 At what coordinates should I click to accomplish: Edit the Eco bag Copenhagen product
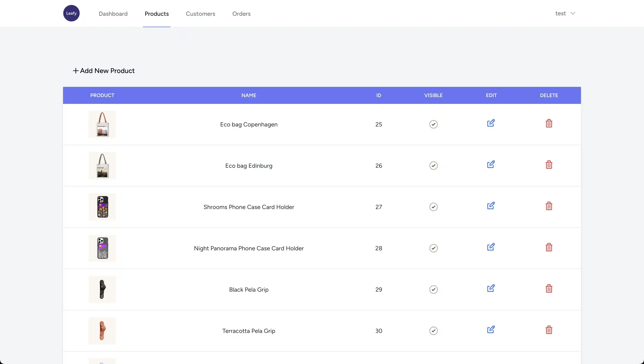coord(491,123)
